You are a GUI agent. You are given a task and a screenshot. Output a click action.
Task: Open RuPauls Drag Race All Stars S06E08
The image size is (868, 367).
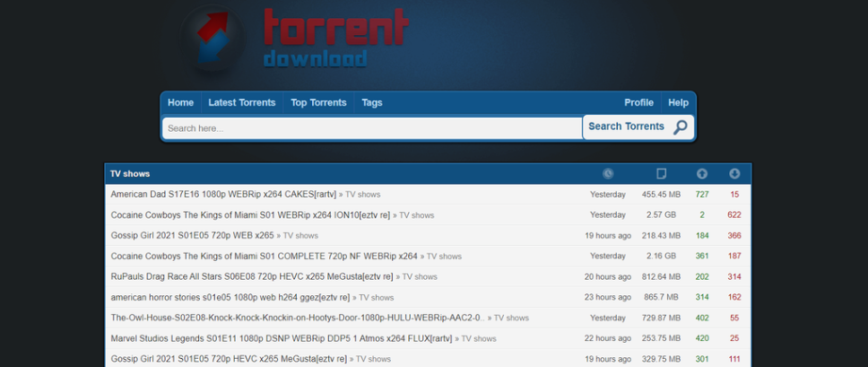pos(252,276)
